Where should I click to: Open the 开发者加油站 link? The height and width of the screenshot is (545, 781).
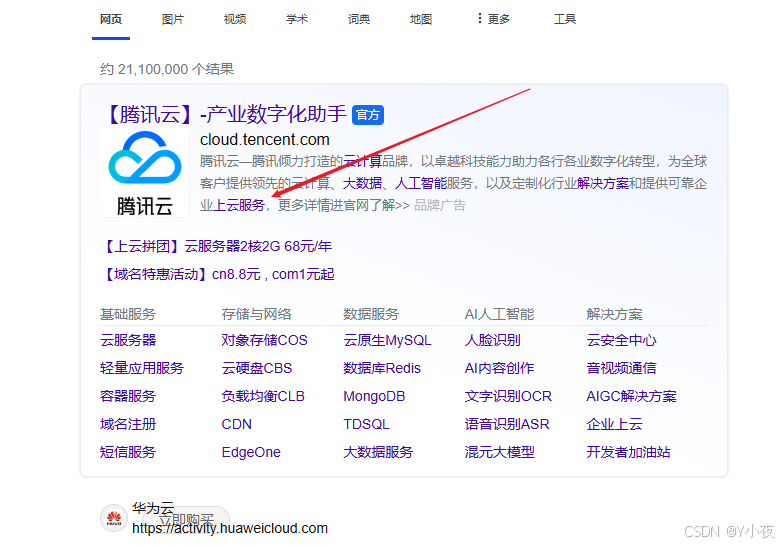pyautogui.click(x=628, y=451)
